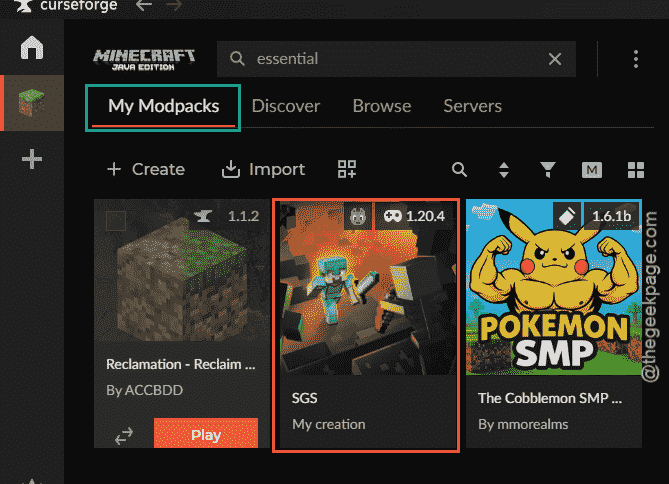Open the Reclamation modpack thumbnail
The width and height of the screenshot is (669, 484).
click(x=182, y=270)
